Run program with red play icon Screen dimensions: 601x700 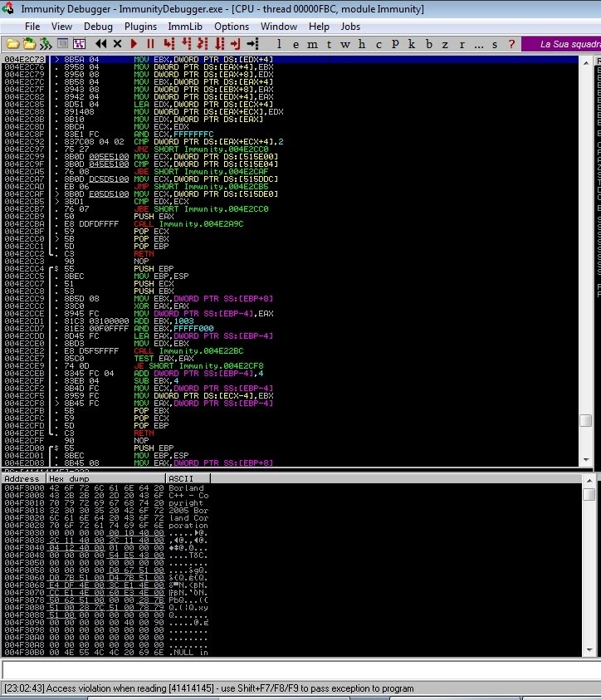134,44
